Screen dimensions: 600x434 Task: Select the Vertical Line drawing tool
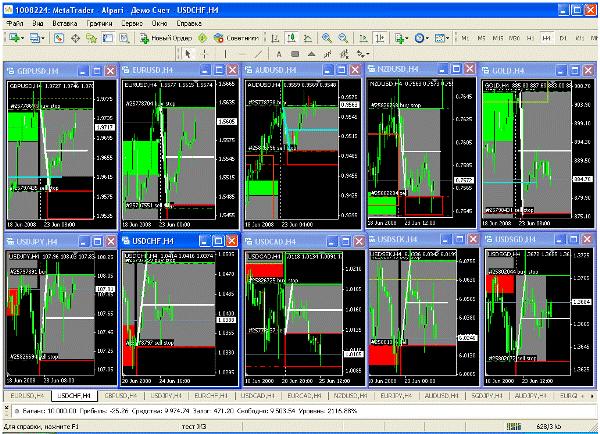(225, 54)
